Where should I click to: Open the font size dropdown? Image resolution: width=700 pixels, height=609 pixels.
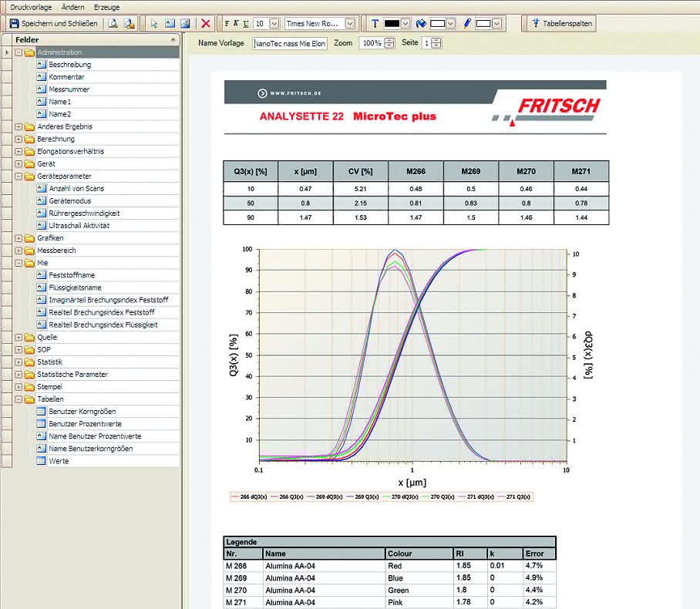pyautogui.click(x=274, y=23)
